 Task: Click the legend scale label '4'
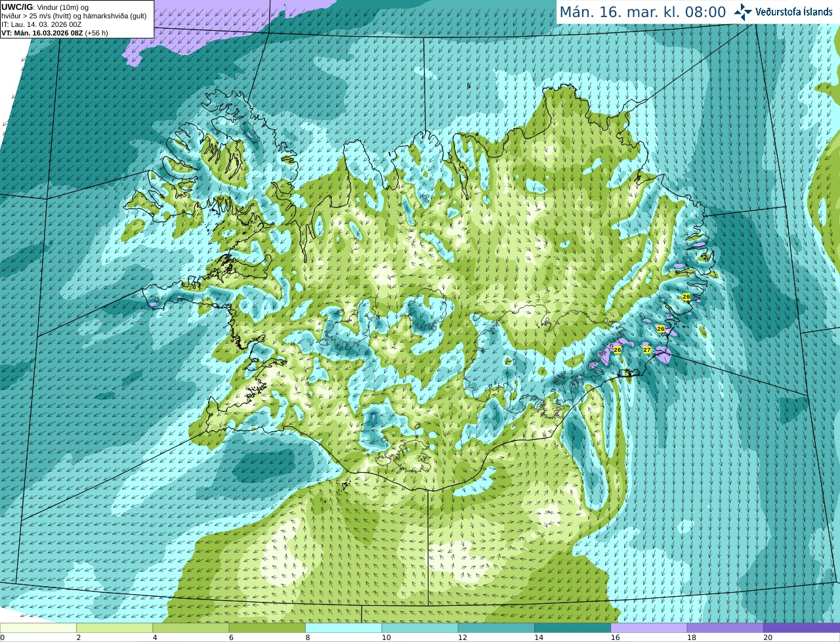click(155, 637)
